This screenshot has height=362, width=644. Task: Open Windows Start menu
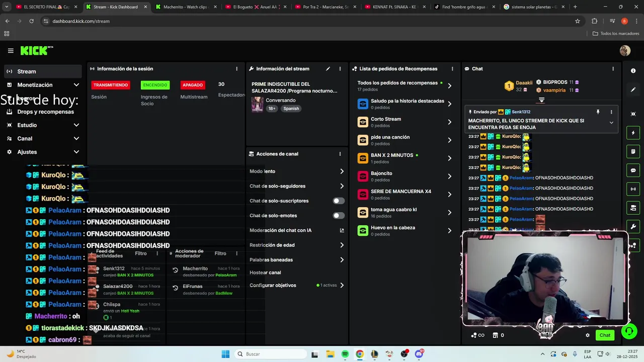pyautogui.click(x=225, y=354)
